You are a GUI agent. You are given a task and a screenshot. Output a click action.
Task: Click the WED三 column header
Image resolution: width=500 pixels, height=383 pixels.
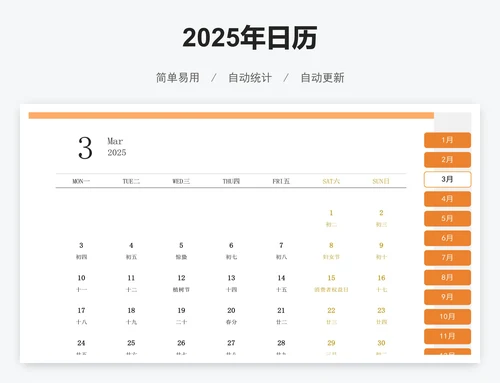[x=181, y=181]
